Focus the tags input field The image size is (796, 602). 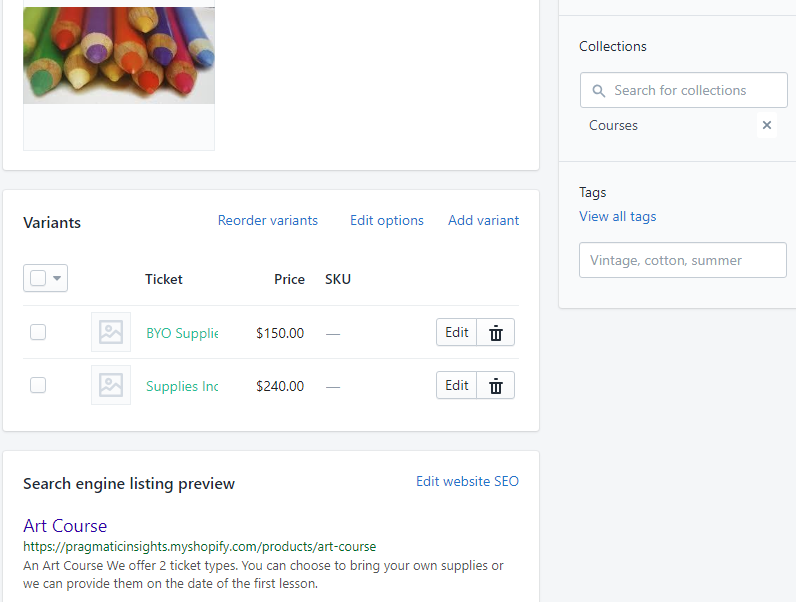point(683,260)
